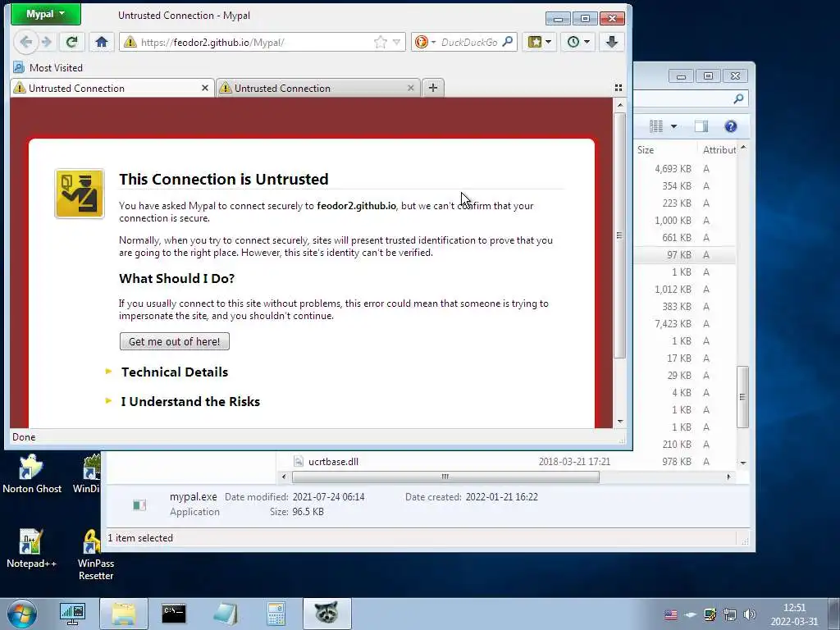
Task: Click the search magnifier in the browser search box
Action: pos(507,42)
